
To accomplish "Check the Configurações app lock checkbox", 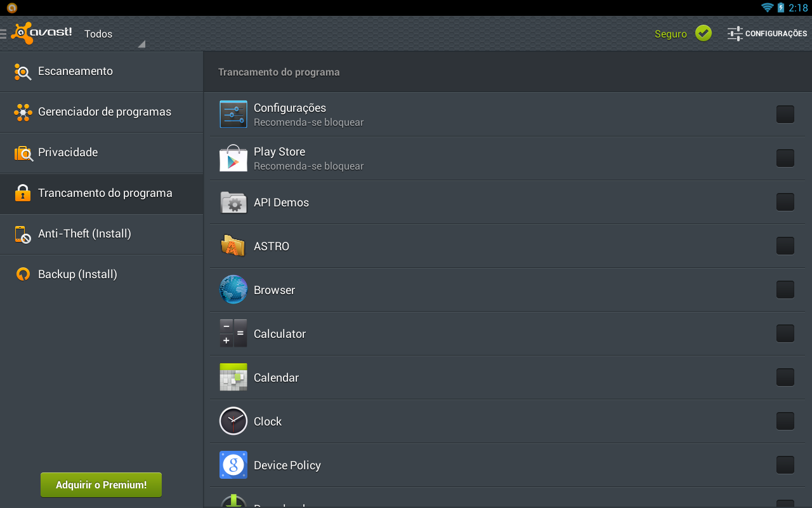I will 785,114.
